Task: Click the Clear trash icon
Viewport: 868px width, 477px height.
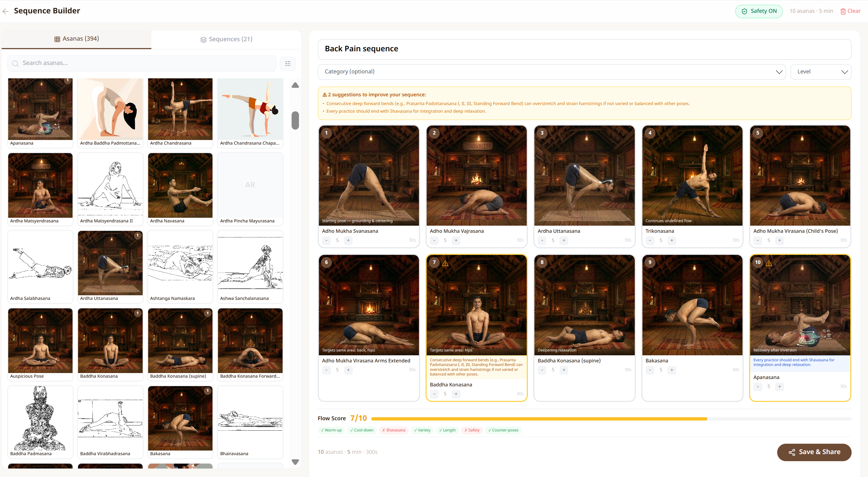Action: coord(843,11)
